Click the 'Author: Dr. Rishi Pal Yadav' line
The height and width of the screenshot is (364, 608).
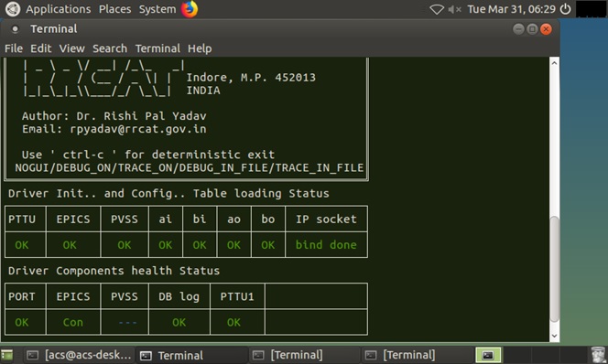tap(114, 116)
